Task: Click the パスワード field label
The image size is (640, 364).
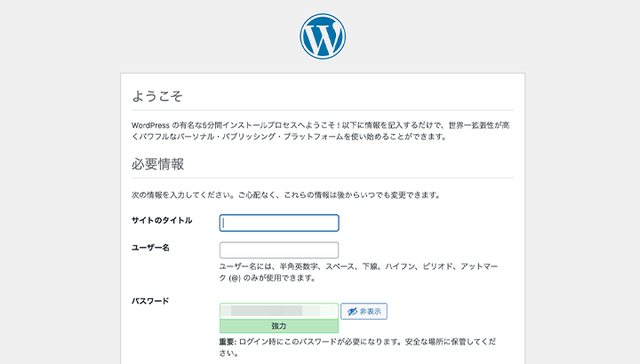Action: tap(150, 301)
